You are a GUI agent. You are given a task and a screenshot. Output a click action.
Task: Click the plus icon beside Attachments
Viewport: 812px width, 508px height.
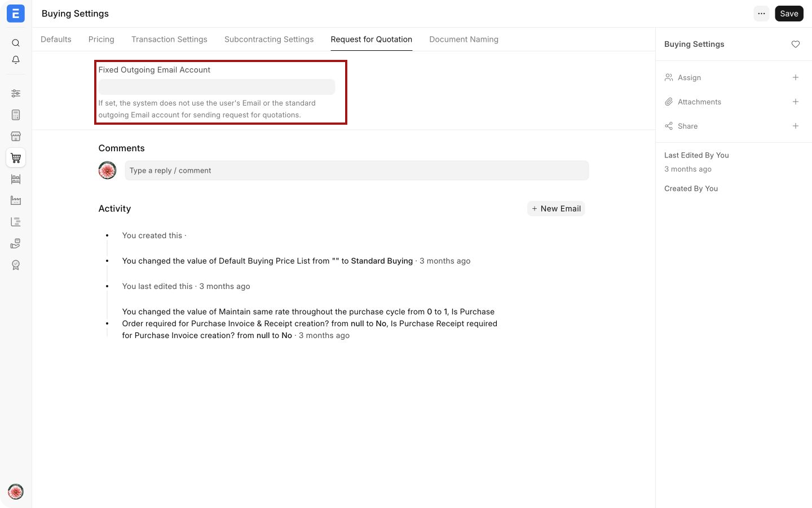(796, 102)
